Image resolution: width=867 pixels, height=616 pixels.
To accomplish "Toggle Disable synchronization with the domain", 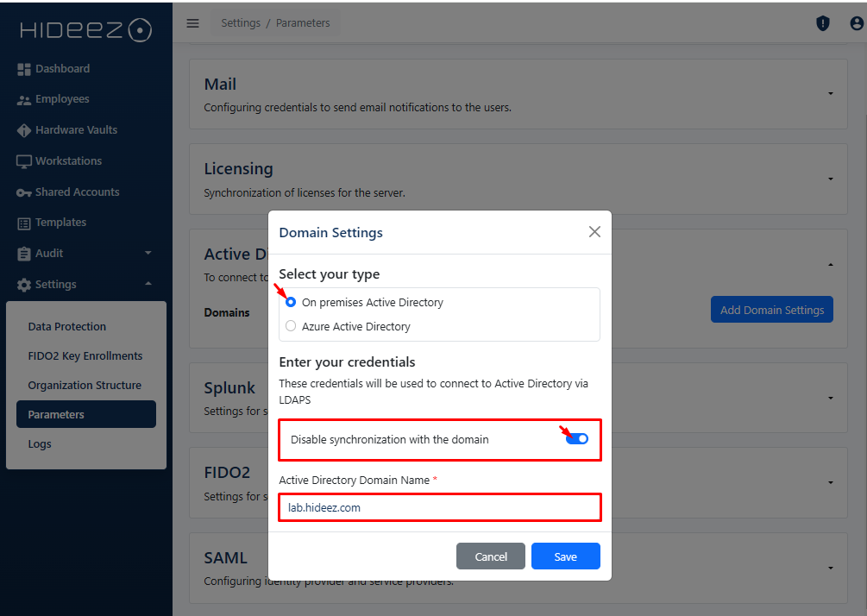I will point(576,439).
